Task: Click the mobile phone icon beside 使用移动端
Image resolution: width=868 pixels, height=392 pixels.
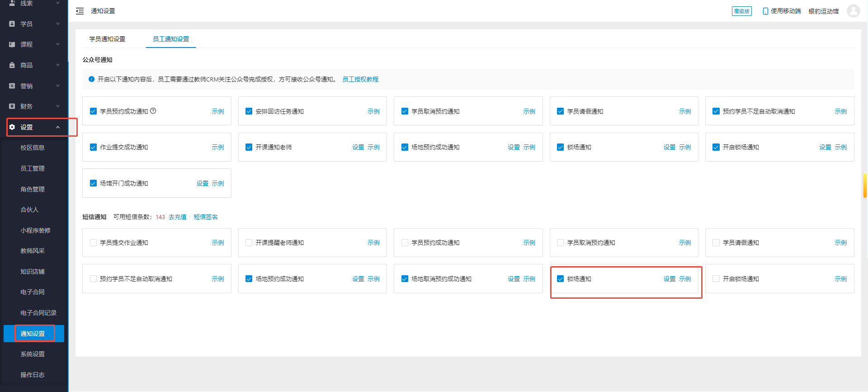Action: point(765,11)
